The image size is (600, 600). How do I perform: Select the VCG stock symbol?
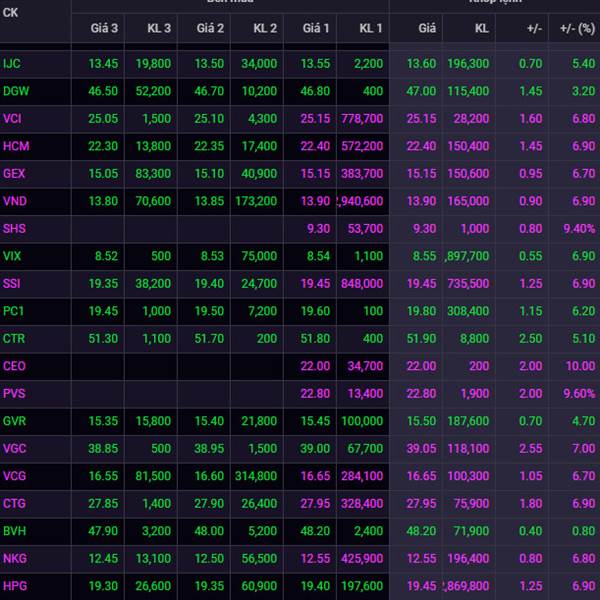pos(15,476)
